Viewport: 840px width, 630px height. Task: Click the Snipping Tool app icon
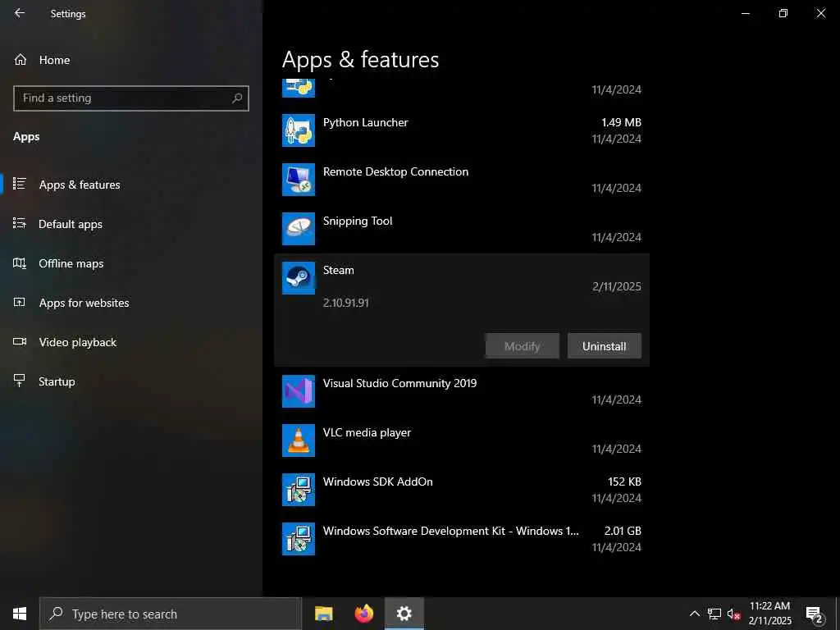pyautogui.click(x=299, y=229)
